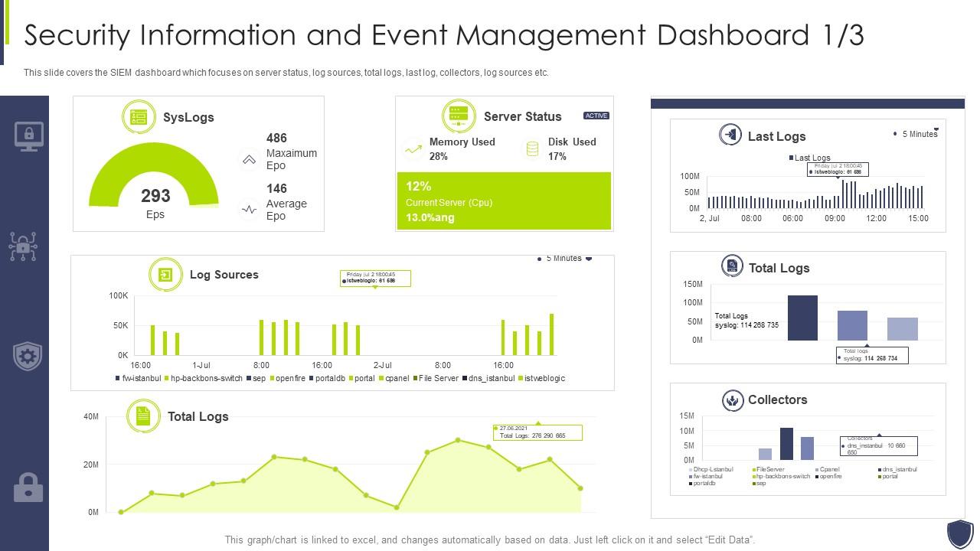Click the istweblogic tooltip on Last Logs chart
Viewport: 980px width, 551px height.
pos(837,170)
